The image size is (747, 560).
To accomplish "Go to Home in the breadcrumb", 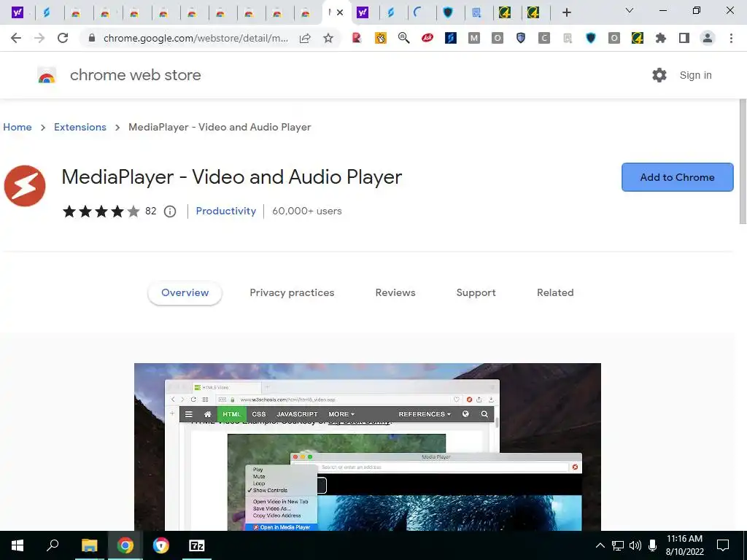I will click(18, 127).
